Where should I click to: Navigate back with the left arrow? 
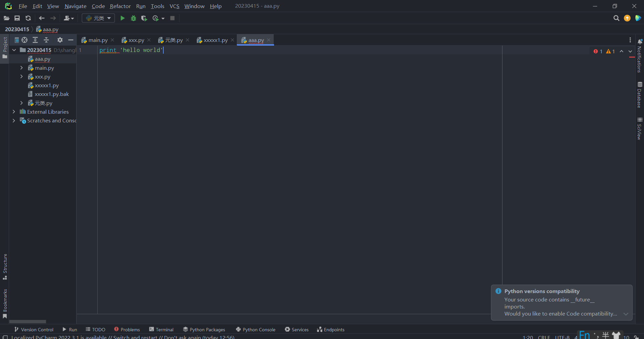click(42, 18)
